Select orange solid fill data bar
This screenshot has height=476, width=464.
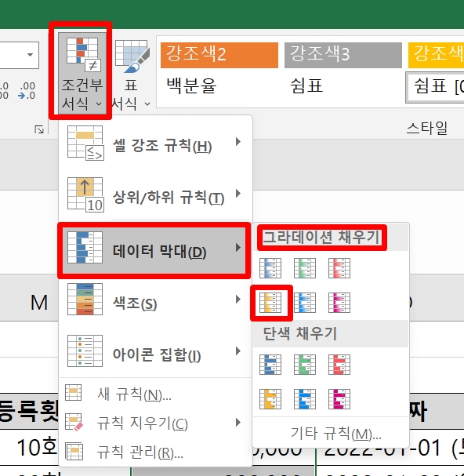pyautogui.click(x=270, y=399)
